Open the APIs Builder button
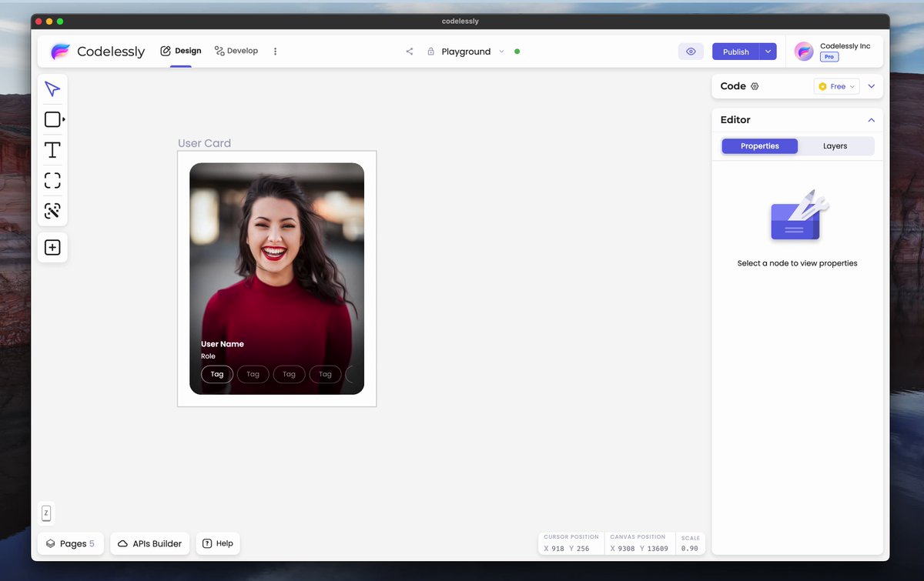Image resolution: width=924 pixels, height=581 pixels. (x=149, y=543)
